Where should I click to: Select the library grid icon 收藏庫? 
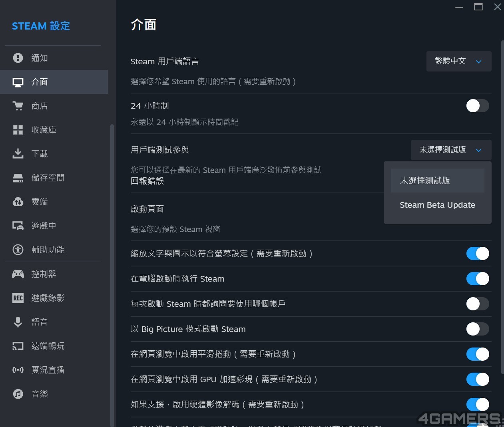(x=18, y=130)
